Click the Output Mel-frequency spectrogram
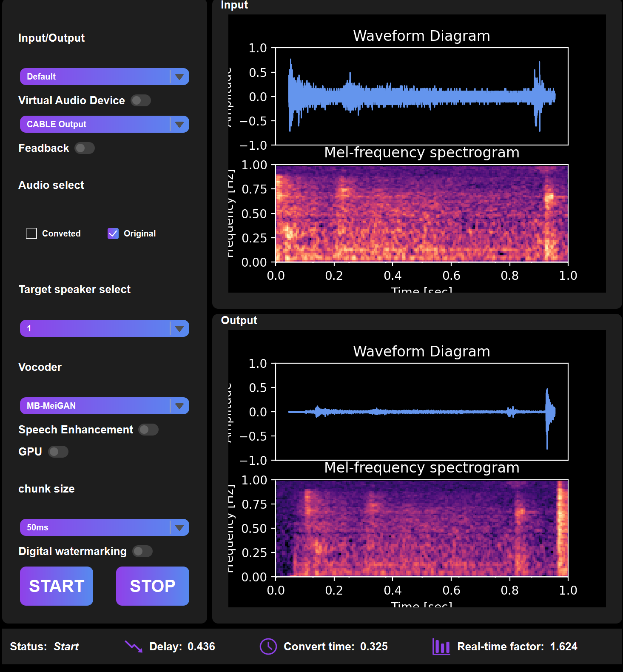The width and height of the screenshot is (623, 672). click(421, 528)
